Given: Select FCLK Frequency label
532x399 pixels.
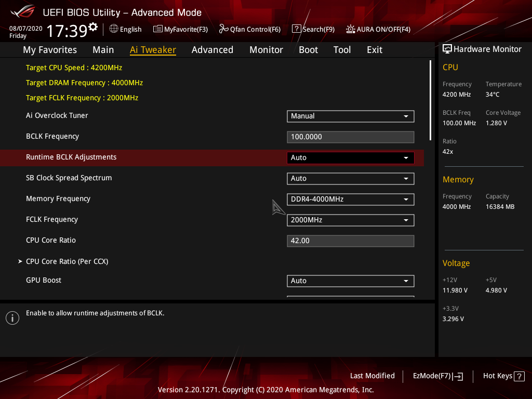Looking at the screenshot, I should pos(52,220).
